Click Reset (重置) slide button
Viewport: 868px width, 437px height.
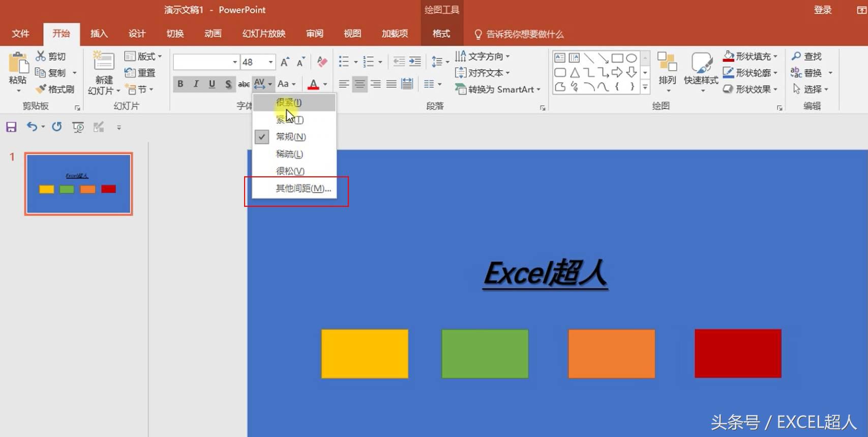[x=140, y=73]
